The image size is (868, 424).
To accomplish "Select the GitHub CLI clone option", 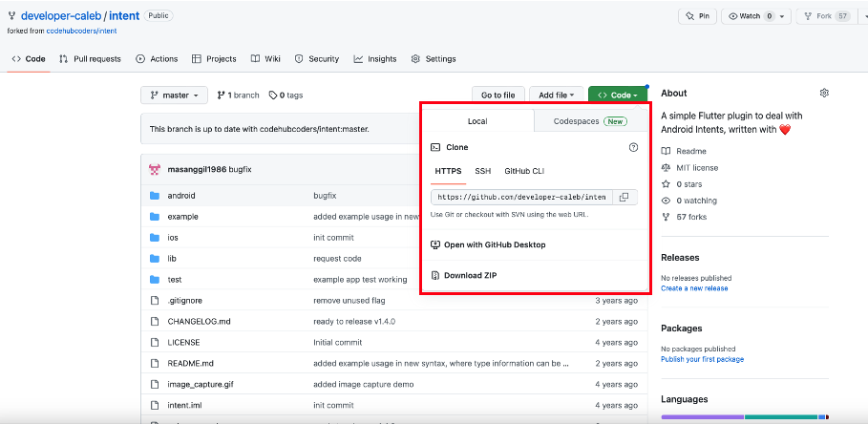I will click(524, 171).
